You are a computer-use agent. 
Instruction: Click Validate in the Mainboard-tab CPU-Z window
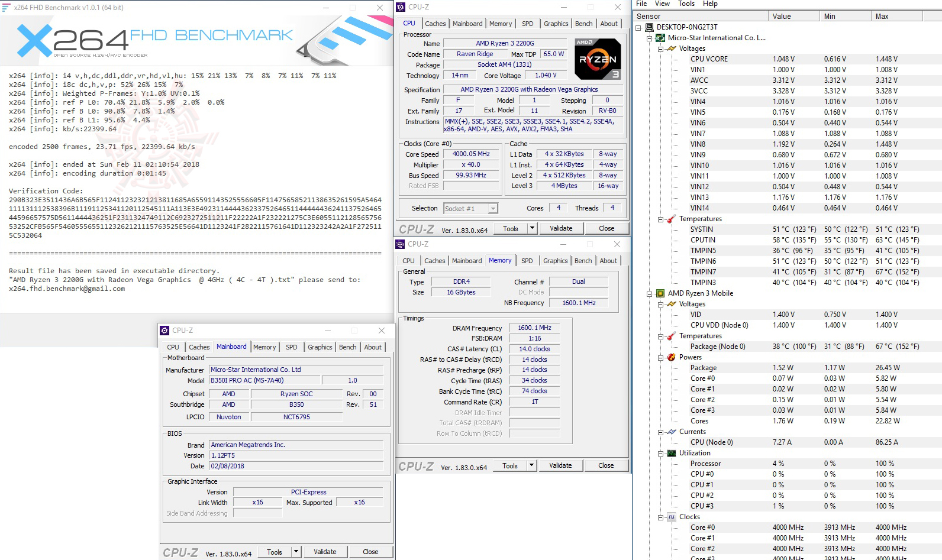(x=325, y=552)
